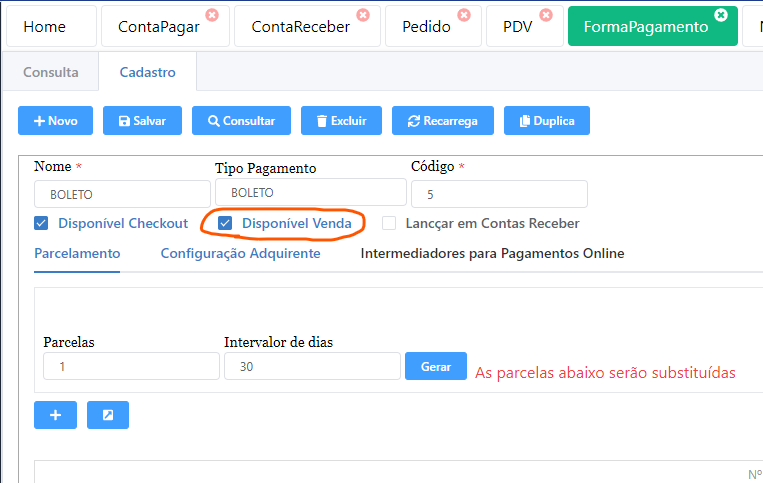Toggle the Disponível Venda checkbox
This screenshot has height=483, width=763.
(x=226, y=223)
